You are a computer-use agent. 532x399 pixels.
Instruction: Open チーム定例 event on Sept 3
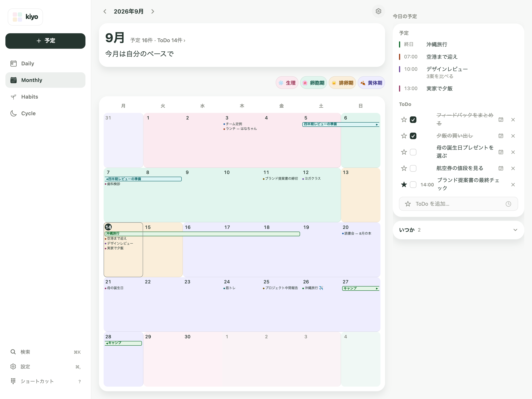coord(233,124)
